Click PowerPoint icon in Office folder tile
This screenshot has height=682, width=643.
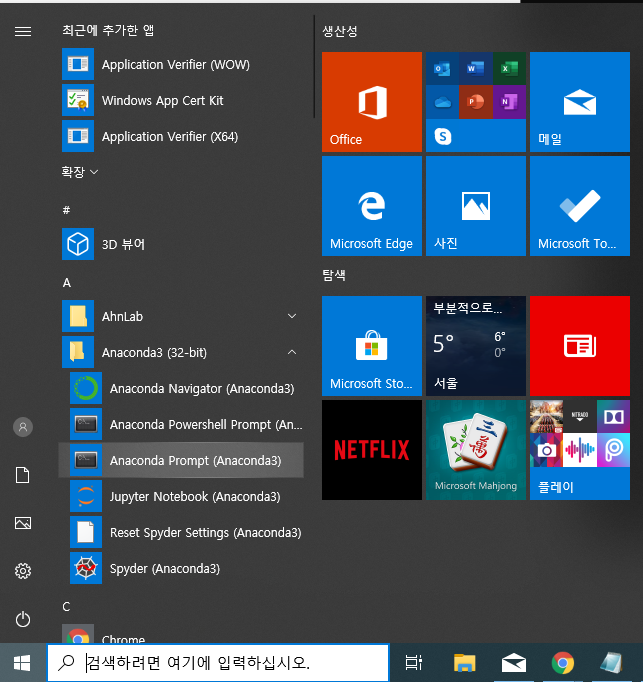(x=476, y=102)
